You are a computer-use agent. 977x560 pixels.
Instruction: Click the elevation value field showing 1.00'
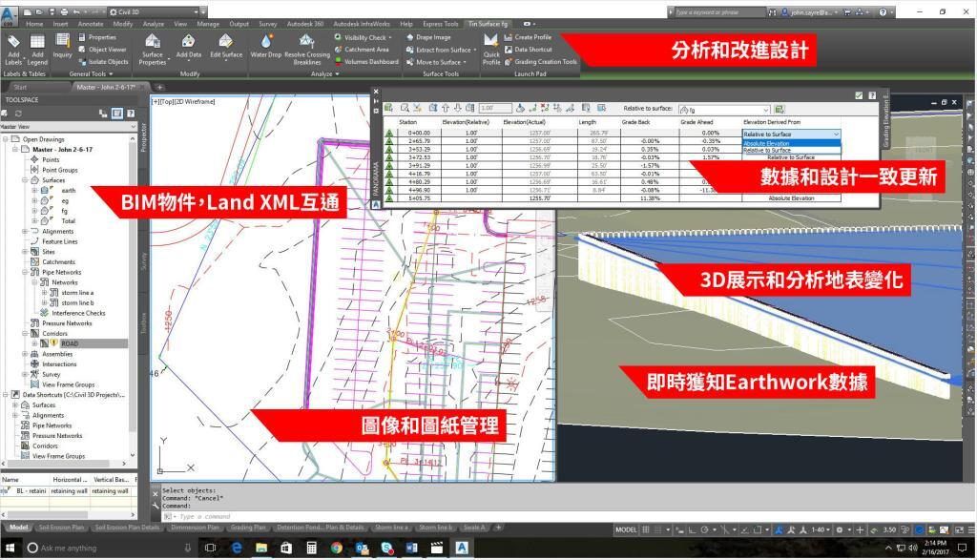coord(495,109)
